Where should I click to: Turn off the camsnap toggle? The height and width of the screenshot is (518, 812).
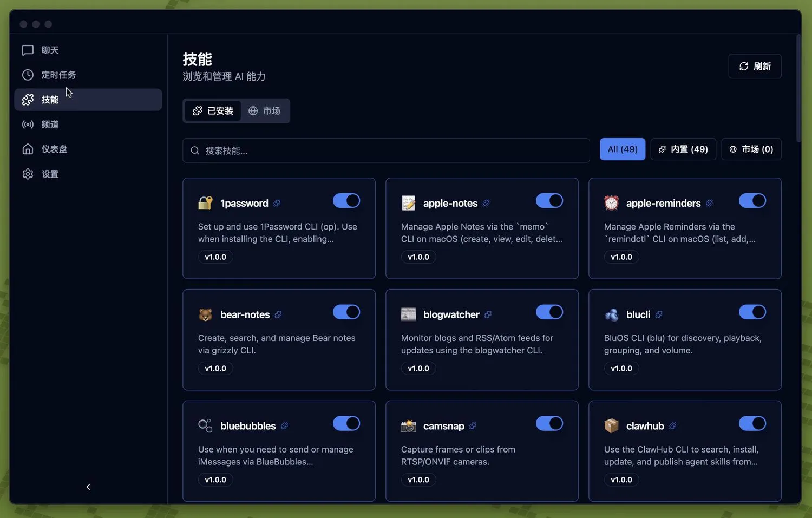pos(549,424)
